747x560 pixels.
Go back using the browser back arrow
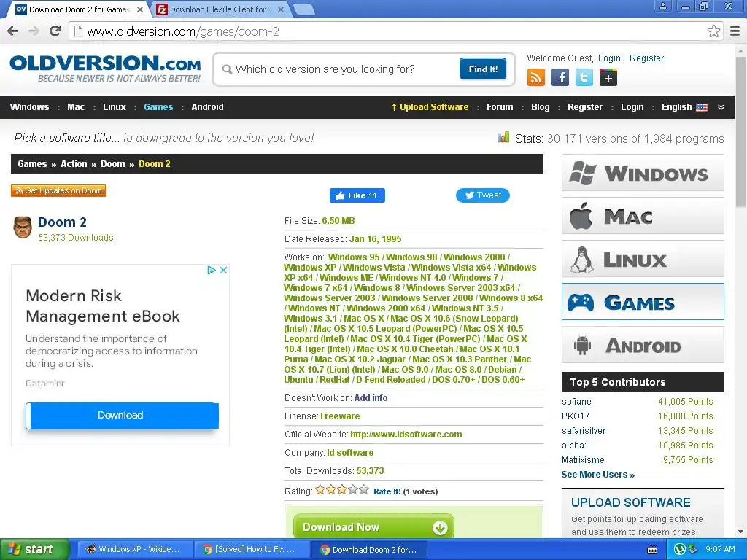[x=13, y=31]
